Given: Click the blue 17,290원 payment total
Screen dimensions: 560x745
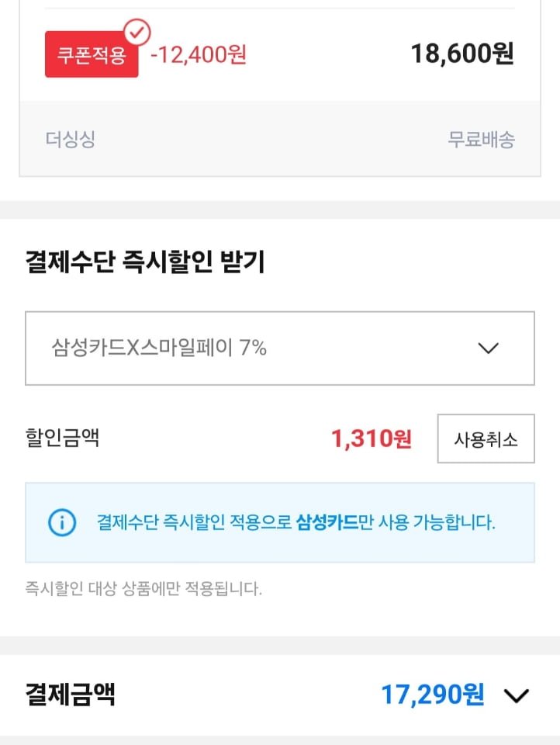Looking at the screenshot, I should click(x=432, y=695).
